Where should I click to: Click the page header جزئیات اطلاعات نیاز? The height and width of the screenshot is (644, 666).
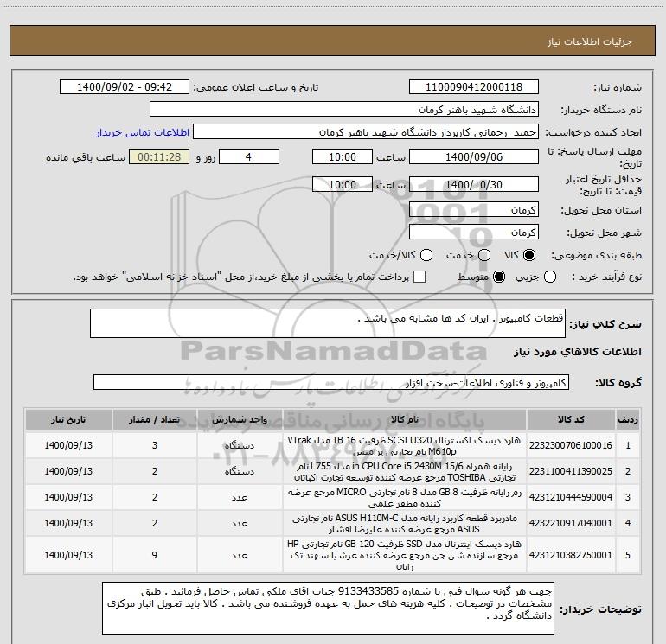(589, 41)
